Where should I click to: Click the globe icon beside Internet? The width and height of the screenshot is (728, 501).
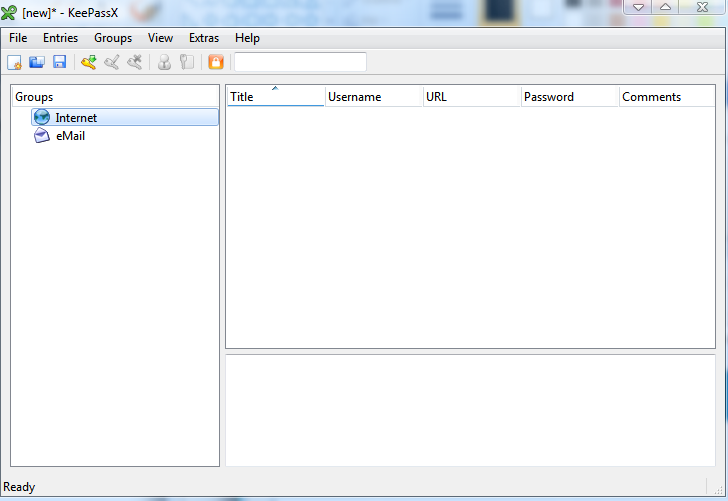click(42, 117)
